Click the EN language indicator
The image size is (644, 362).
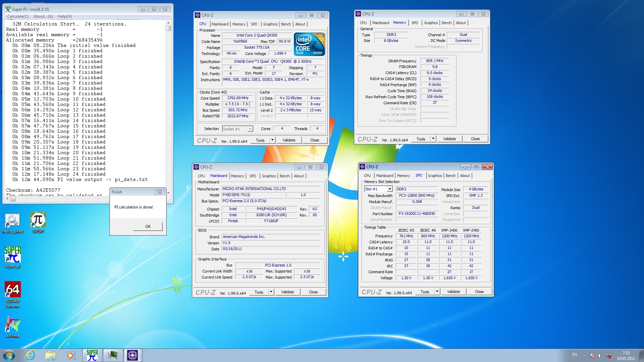coord(575,355)
